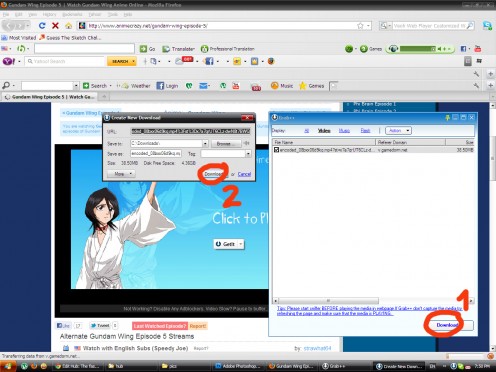The width and height of the screenshot is (496, 372).
Task: Open strawhat64 user link
Action: [x=317, y=348]
